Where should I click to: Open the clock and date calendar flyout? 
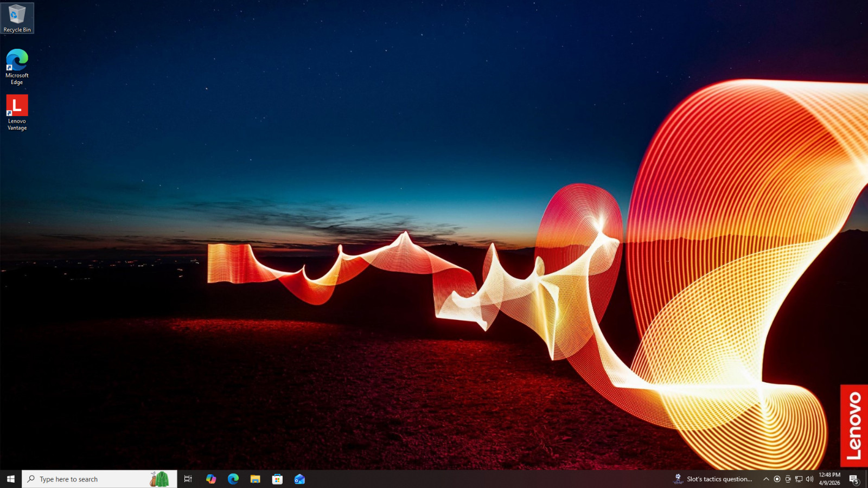[829, 479]
